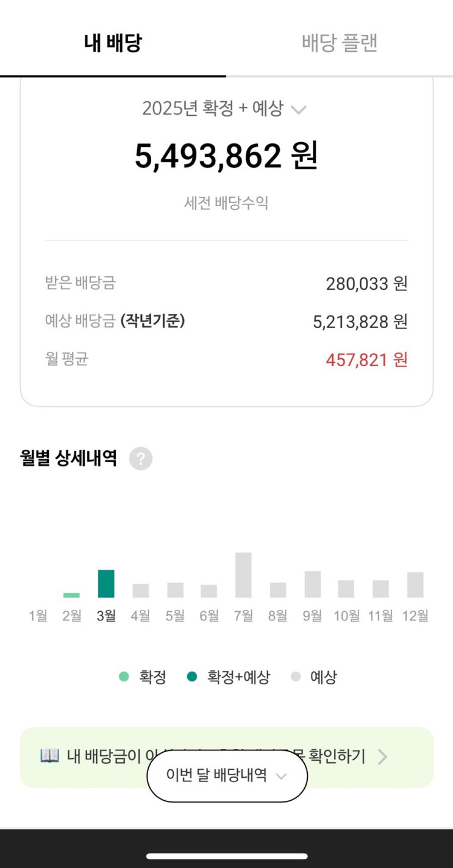Select the 12월 gray bar
453x868 pixels.
tap(415, 585)
